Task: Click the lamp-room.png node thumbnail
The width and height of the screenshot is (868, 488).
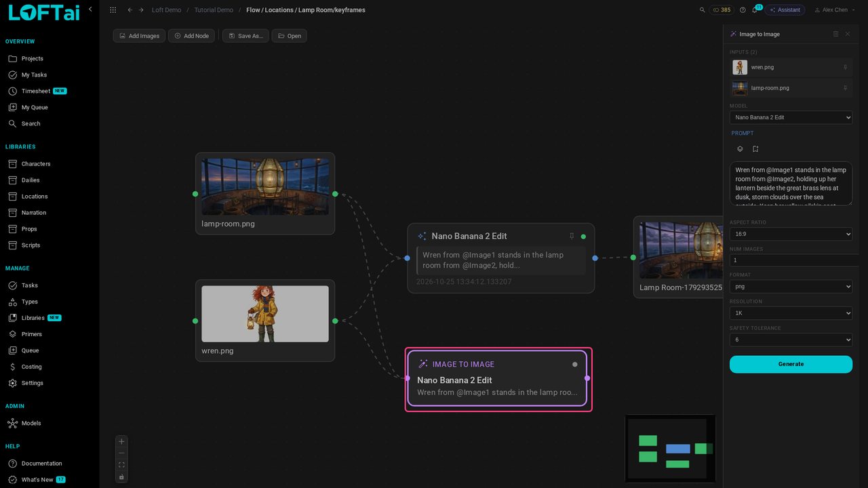Action: (265, 186)
